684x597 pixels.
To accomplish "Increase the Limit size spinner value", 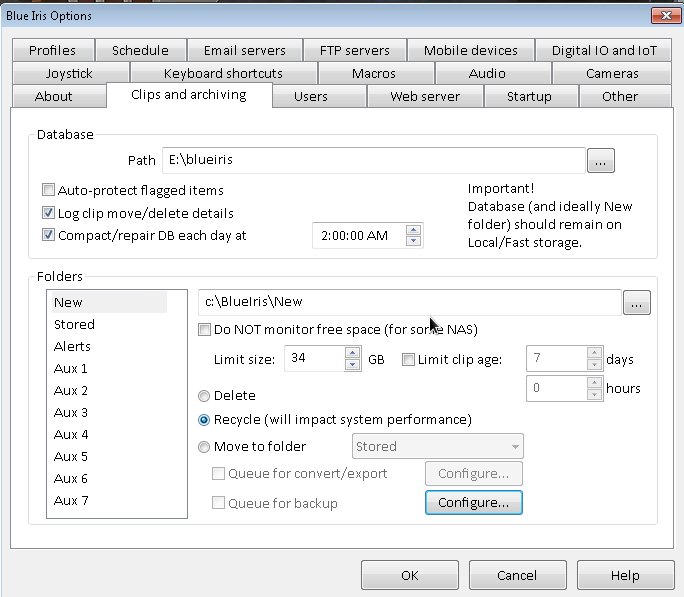I will (x=352, y=353).
